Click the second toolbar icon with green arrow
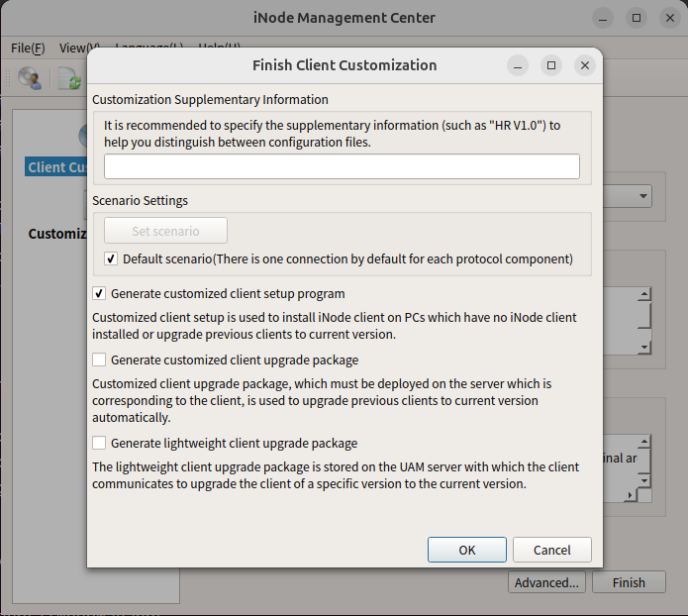Screen dimensions: 688x616 [68, 78]
